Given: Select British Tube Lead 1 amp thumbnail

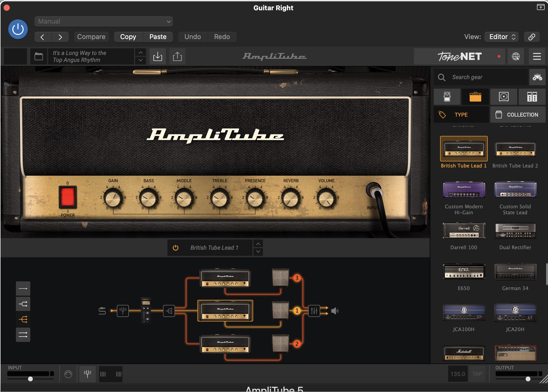Looking at the screenshot, I should (x=464, y=149).
